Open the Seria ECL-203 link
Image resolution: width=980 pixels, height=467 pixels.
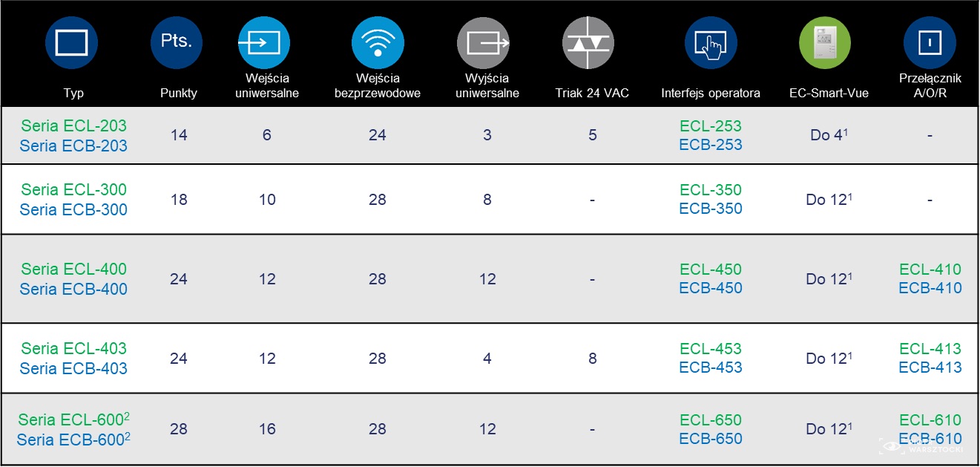pyautogui.click(x=73, y=126)
